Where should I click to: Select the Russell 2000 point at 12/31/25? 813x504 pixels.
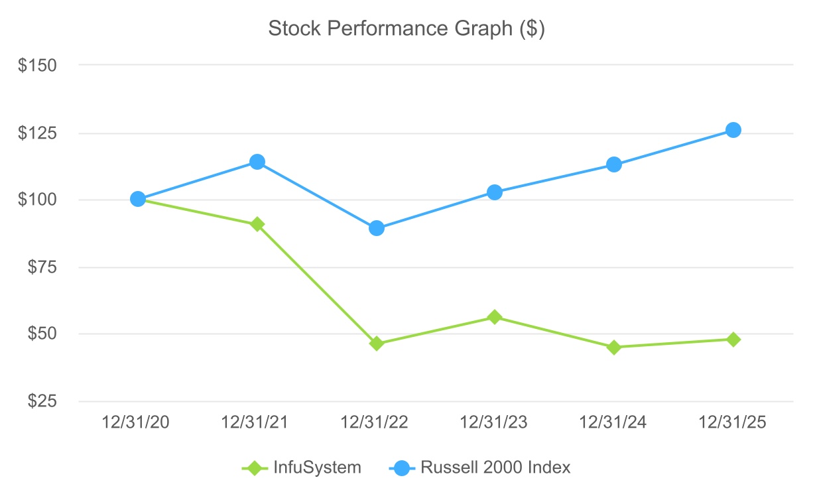pyautogui.click(x=733, y=130)
